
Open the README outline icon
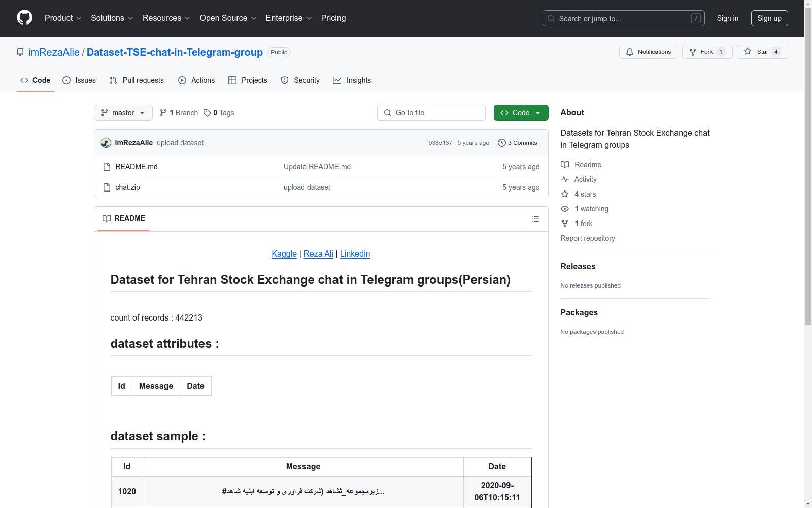535,219
